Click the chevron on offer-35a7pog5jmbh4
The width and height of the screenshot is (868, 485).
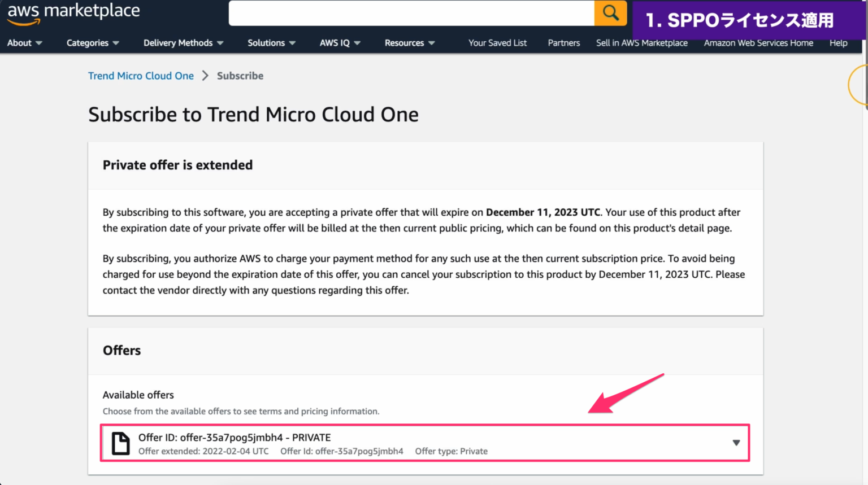click(736, 443)
